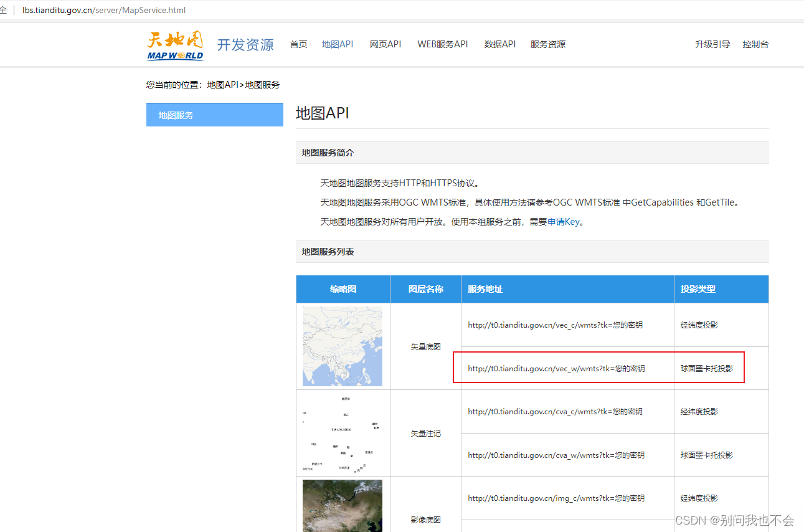Click 经纬度投影 in the img_c row
Viewport: 804px width, 532px height.
pyautogui.click(x=699, y=498)
